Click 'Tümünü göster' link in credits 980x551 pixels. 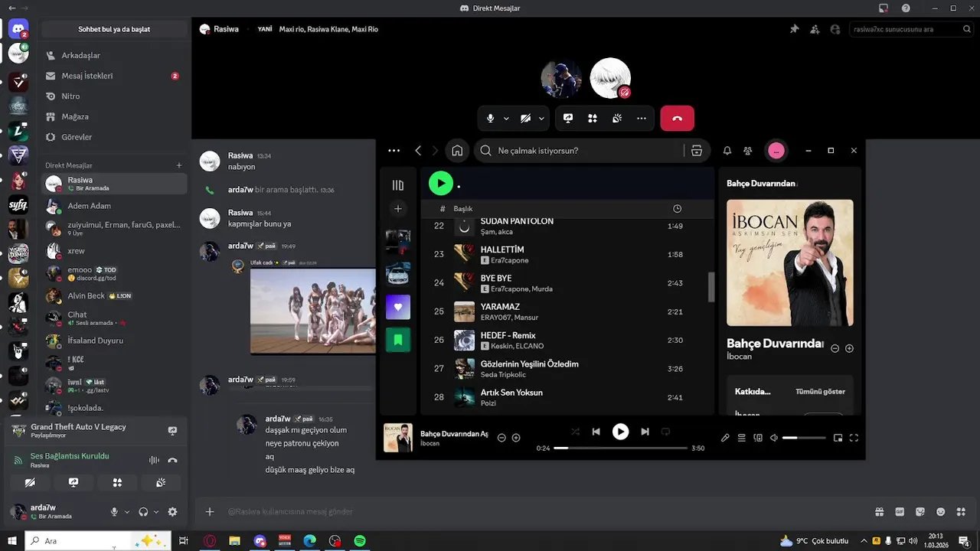pyautogui.click(x=820, y=392)
